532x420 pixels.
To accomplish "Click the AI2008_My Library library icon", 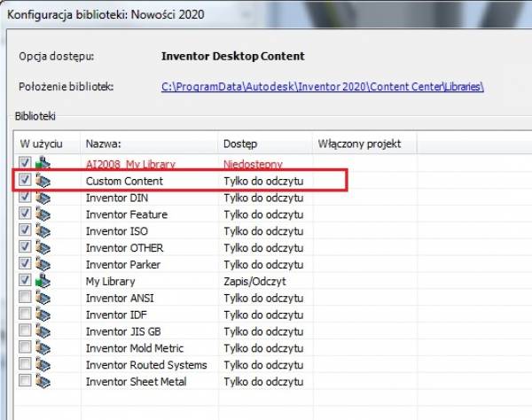I will tap(43, 163).
